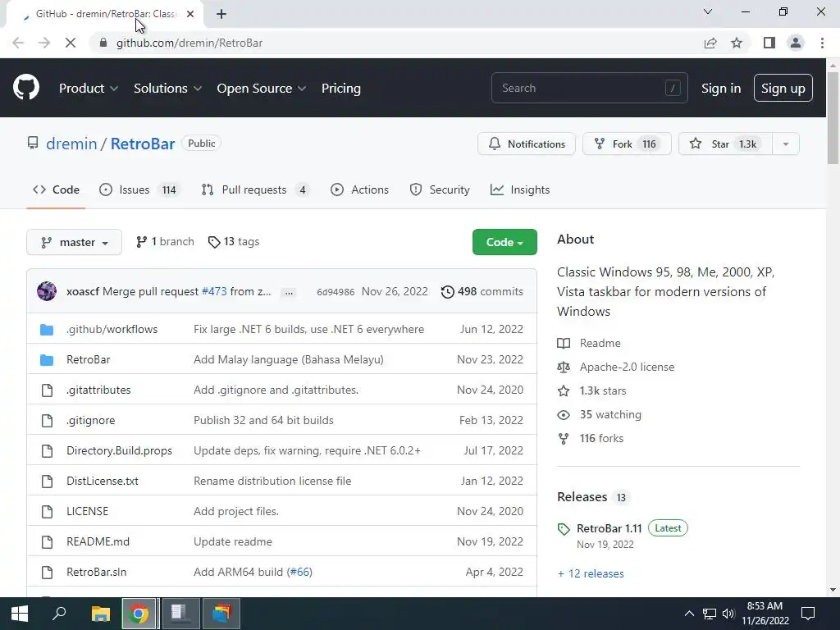Expand the Product dropdown menu

(89, 89)
